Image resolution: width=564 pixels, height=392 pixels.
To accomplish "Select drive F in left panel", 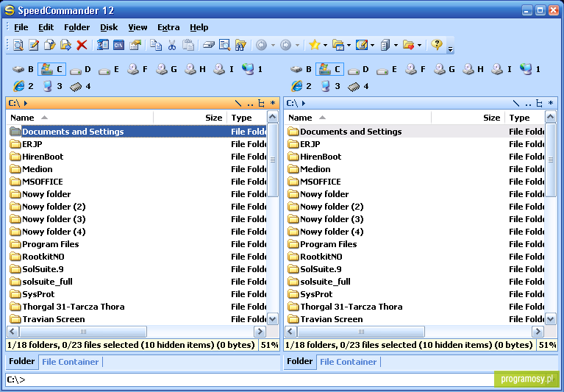I will (138, 69).
